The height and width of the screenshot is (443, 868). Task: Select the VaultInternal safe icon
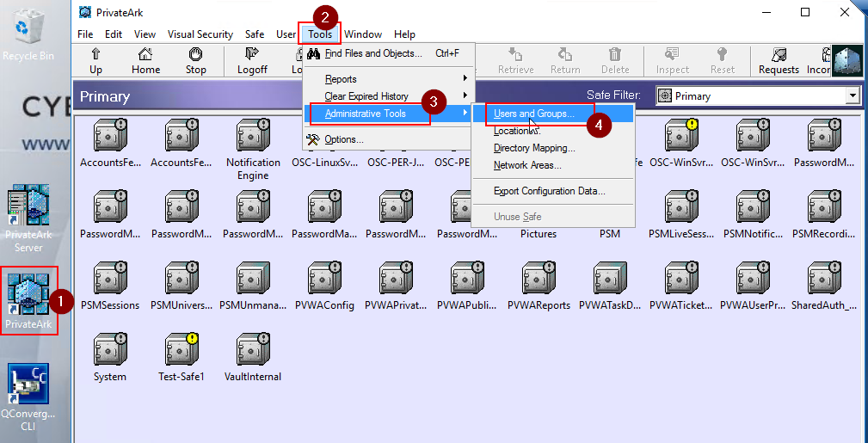tap(254, 350)
